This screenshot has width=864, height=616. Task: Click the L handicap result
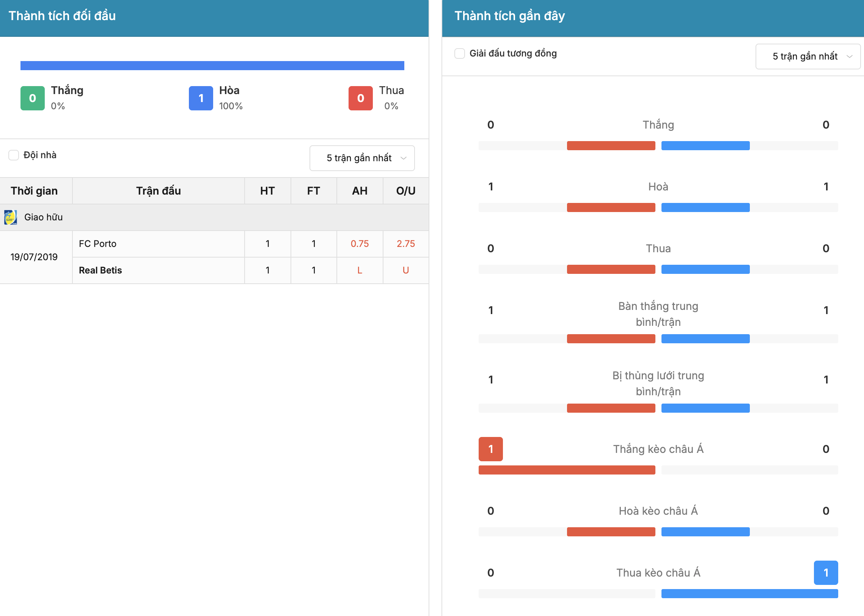point(360,270)
